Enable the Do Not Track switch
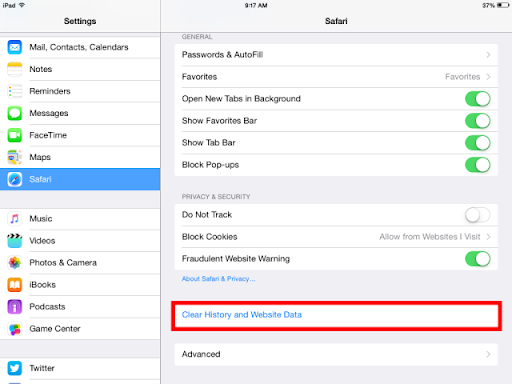The width and height of the screenshot is (512, 384). tap(478, 215)
